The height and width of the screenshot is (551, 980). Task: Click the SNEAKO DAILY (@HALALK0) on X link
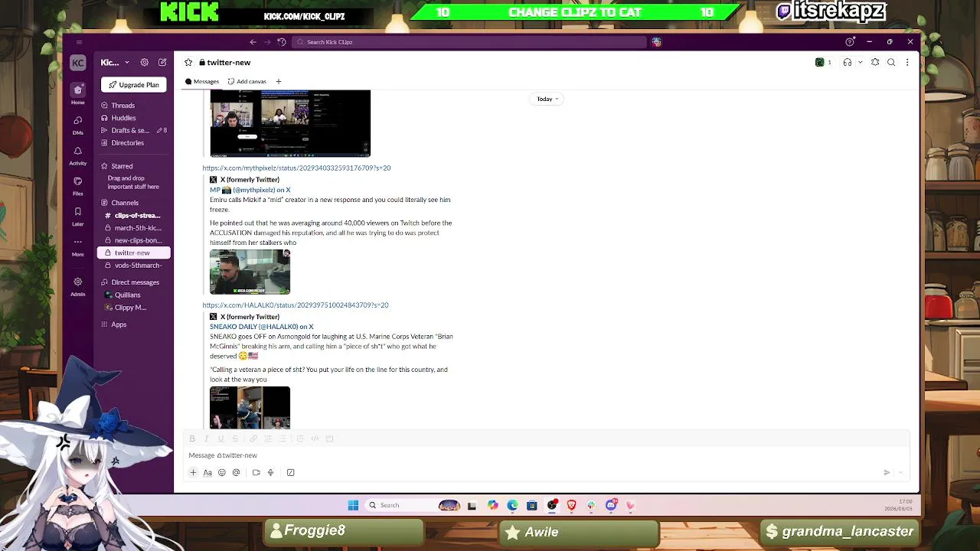coord(261,327)
